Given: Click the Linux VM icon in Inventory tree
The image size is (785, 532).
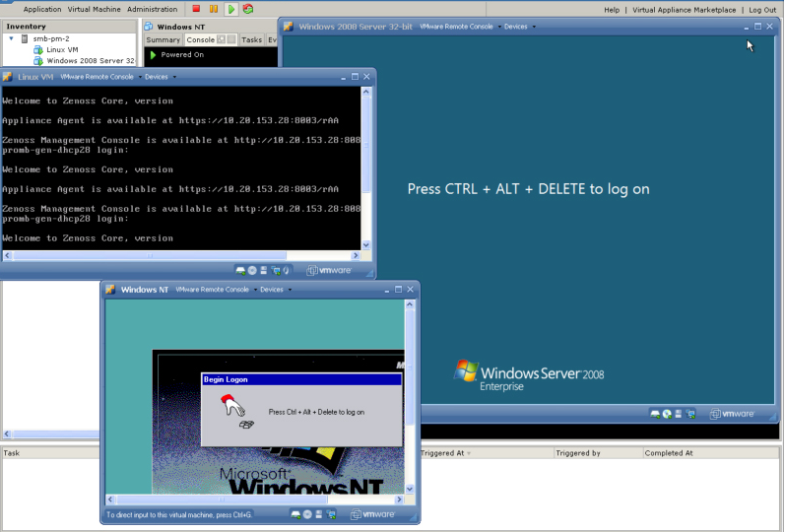Looking at the screenshot, I should [38, 49].
